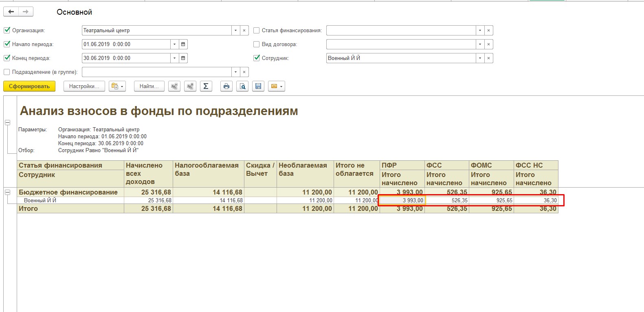Click the forward navigation arrow
Screen dimensions: 644x312
(26, 12)
